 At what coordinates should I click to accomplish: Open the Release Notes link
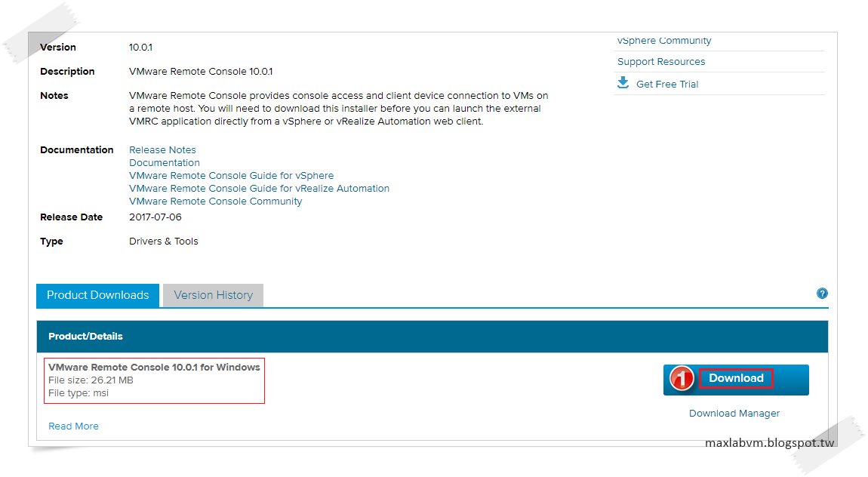(x=162, y=150)
